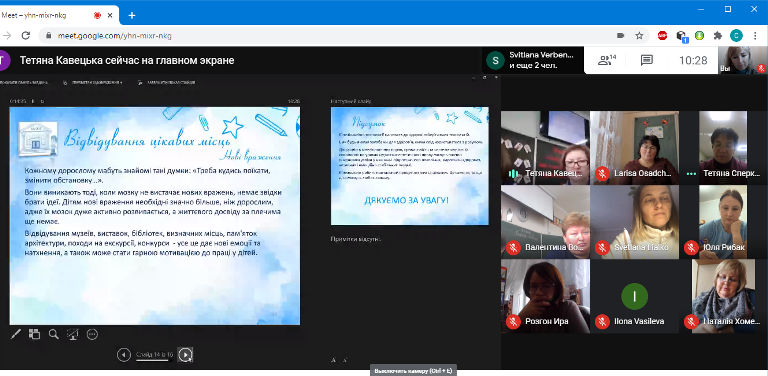This screenshot has width=768, height=376.
Task: Toggle black screen in presenter view
Action: 72,334
